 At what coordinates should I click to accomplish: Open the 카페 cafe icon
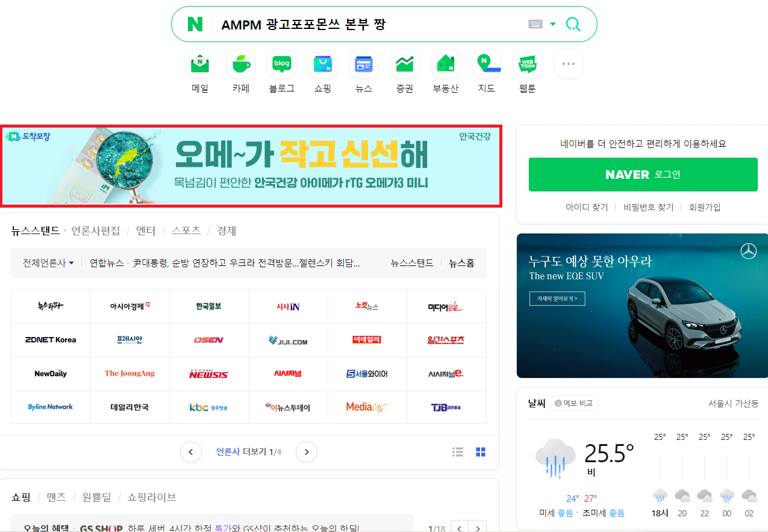point(241,64)
